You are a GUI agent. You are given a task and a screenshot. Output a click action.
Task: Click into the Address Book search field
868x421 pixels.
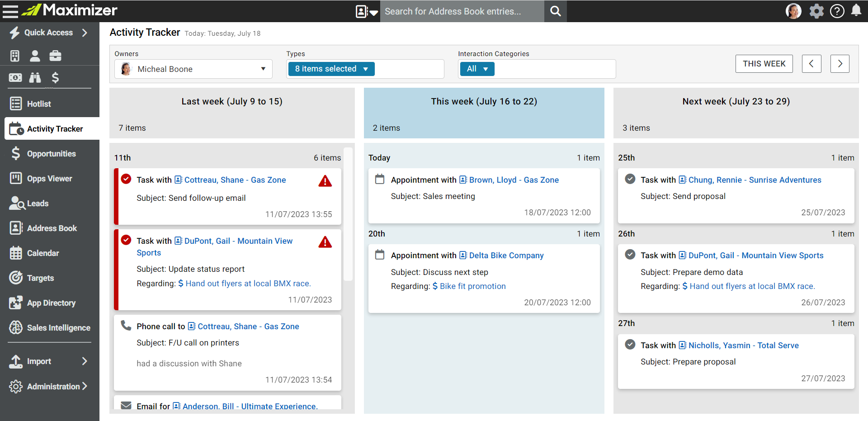(462, 11)
